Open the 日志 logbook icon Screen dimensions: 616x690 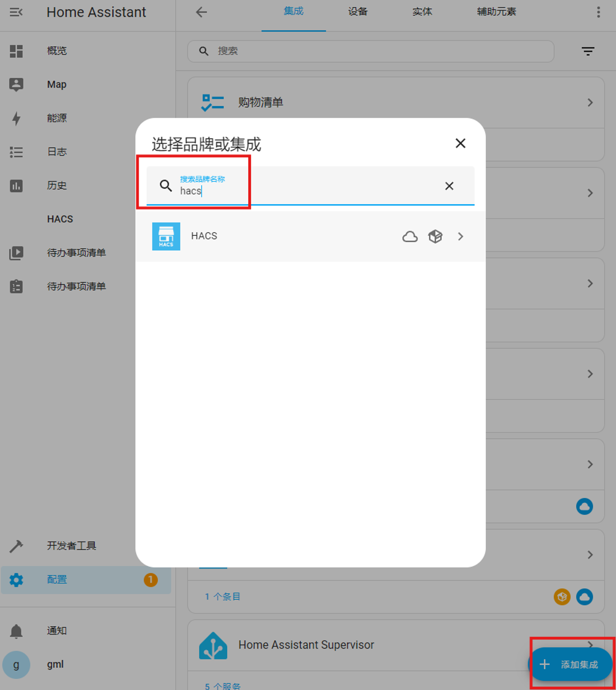(x=16, y=152)
